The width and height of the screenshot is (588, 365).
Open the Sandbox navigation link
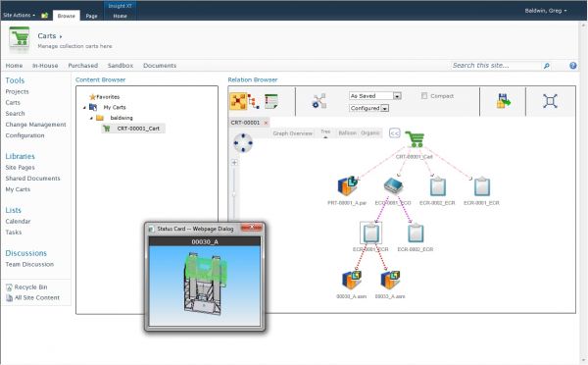point(121,66)
